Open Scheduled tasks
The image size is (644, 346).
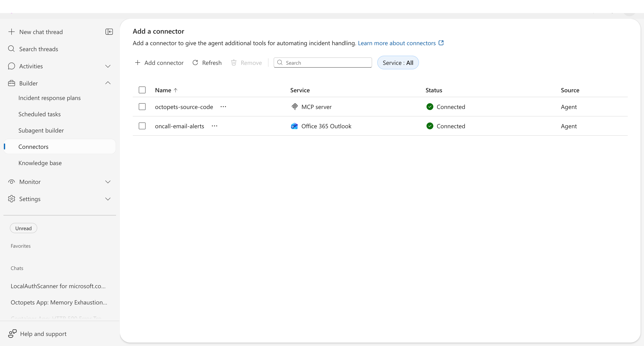click(39, 114)
